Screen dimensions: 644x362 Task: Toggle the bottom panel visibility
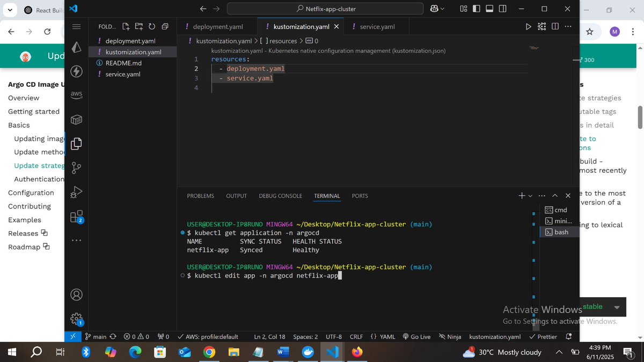coord(489,9)
